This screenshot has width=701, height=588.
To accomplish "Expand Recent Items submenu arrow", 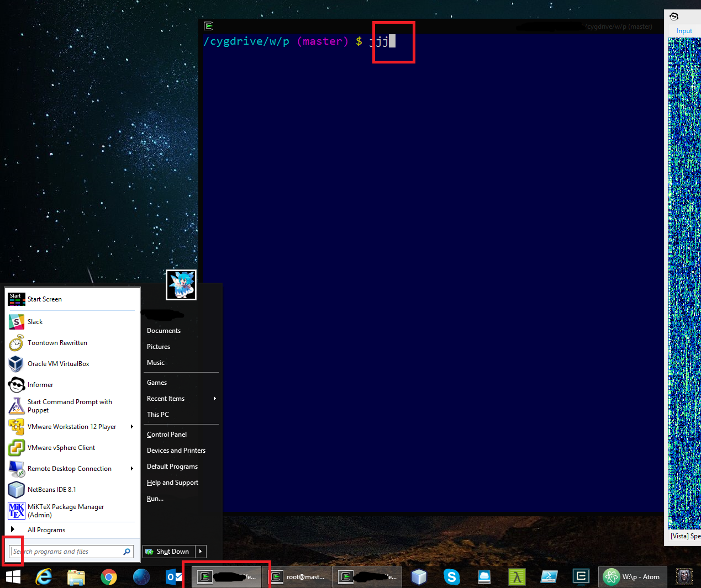I will pyautogui.click(x=214, y=399).
